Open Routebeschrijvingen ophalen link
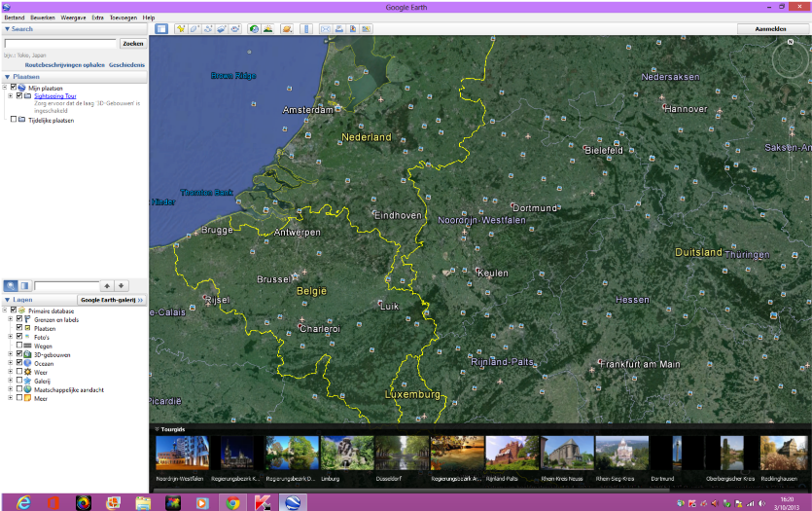Image resolution: width=812 pixels, height=511 pixels. (x=65, y=65)
